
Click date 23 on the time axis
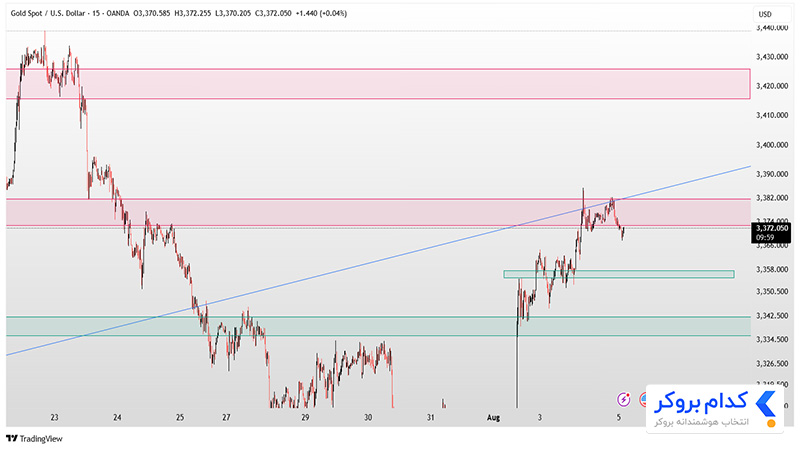[x=55, y=417]
